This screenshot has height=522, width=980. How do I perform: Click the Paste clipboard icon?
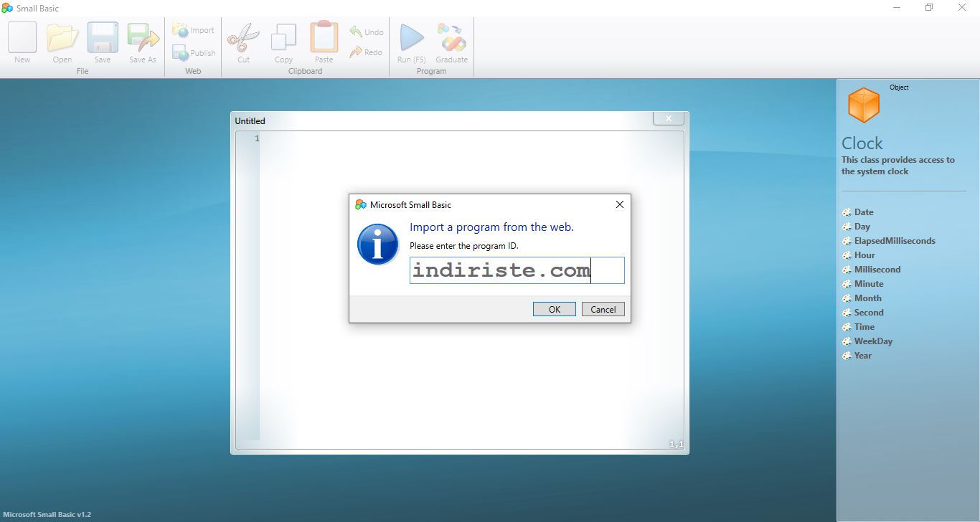(324, 37)
